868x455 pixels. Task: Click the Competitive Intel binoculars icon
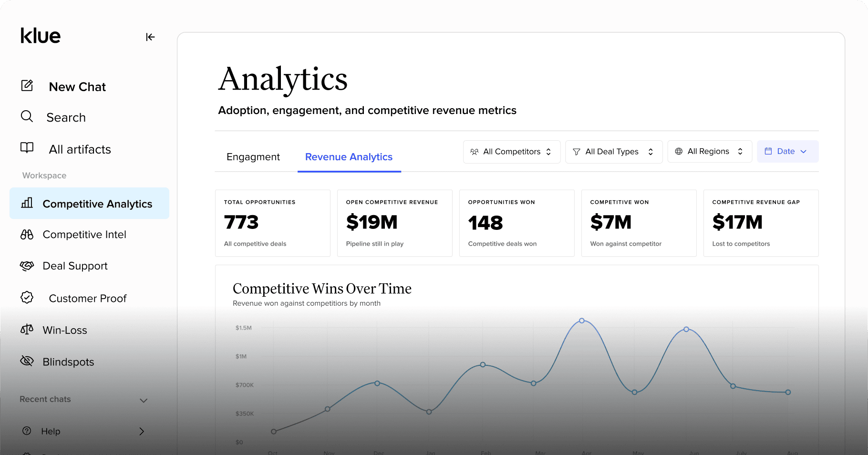click(x=27, y=234)
